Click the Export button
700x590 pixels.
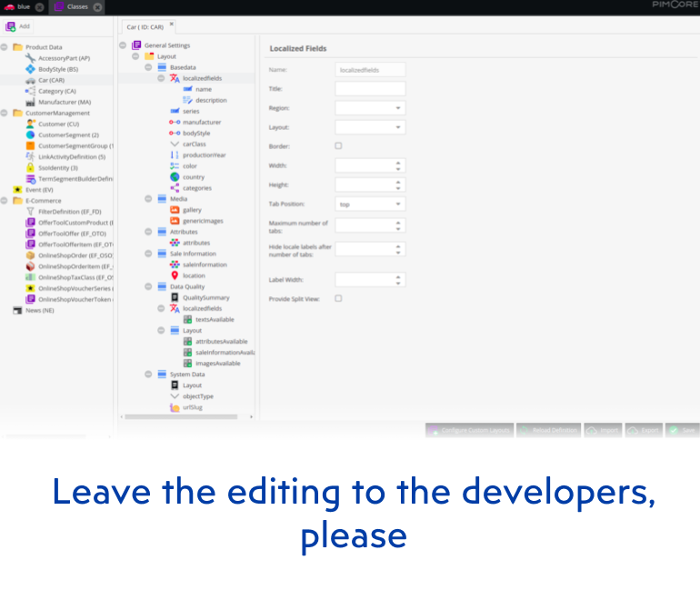[x=644, y=430]
